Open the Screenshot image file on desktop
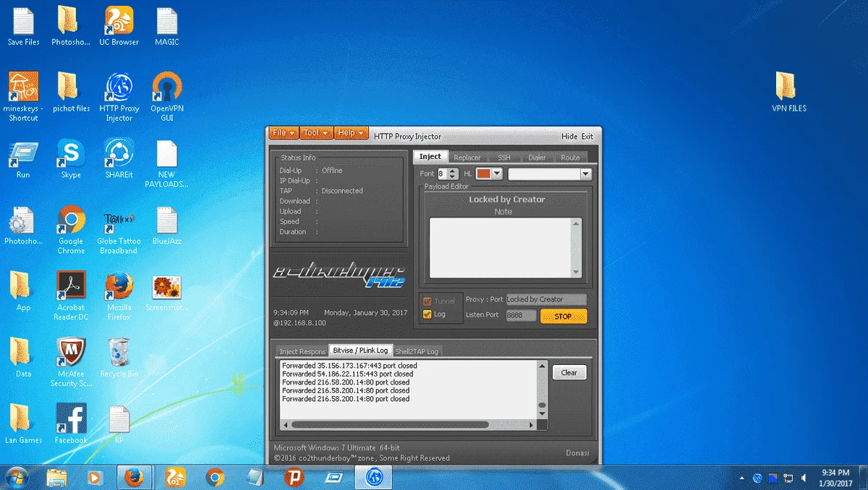Viewport: 868px width, 490px height. [166, 291]
